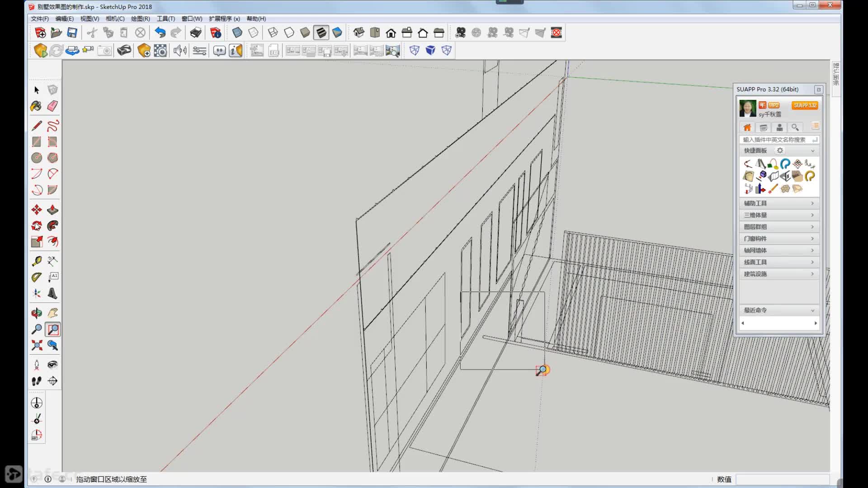Select the Tape Measure tool
868x488 pixels.
[x=37, y=261]
